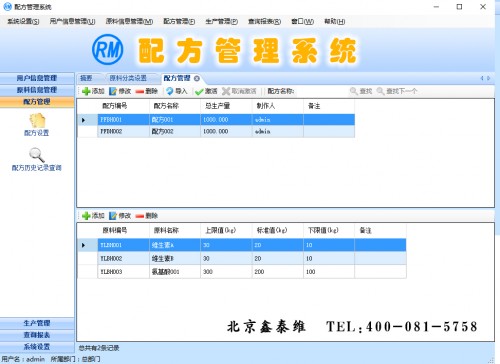
Task: Open the 帮助(H) menu
Action: 335,22
